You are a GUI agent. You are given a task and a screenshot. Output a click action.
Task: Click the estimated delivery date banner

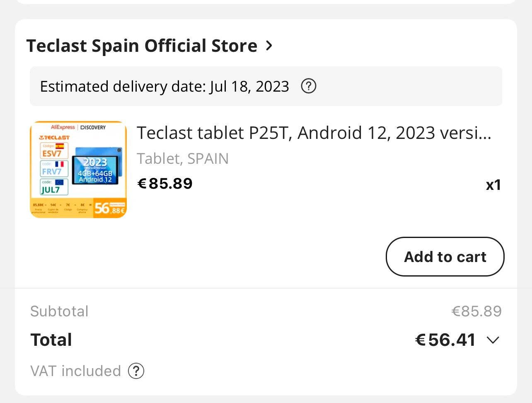(266, 86)
